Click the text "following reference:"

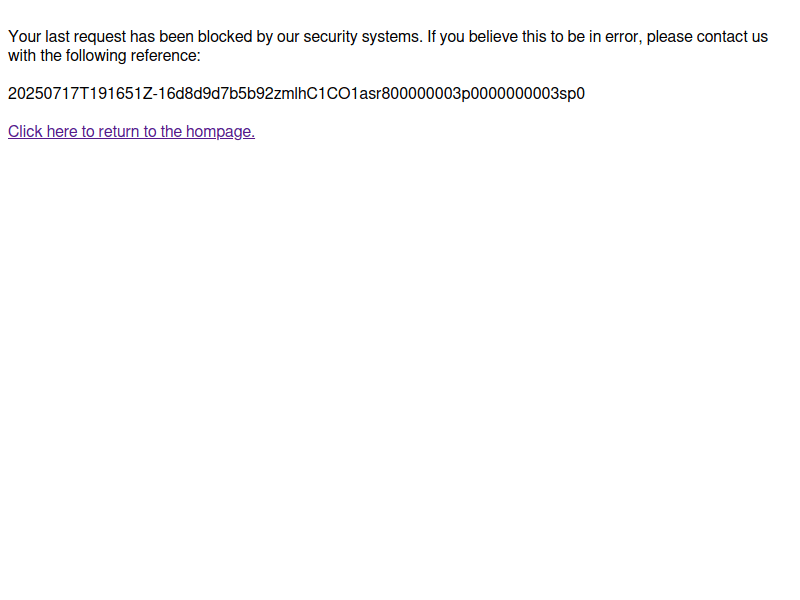(x=134, y=56)
